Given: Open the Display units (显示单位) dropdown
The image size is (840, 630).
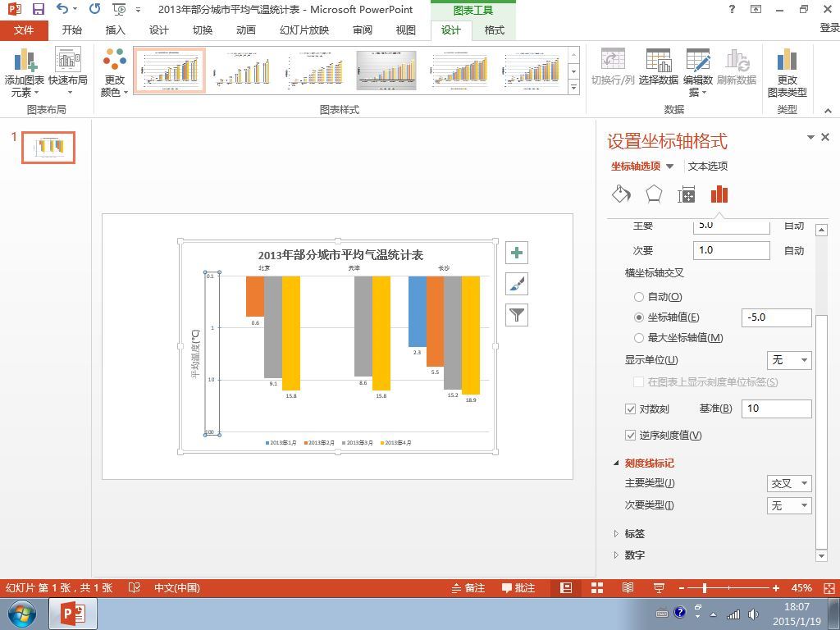Looking at the screenshot, I should (x=789, y=360).
